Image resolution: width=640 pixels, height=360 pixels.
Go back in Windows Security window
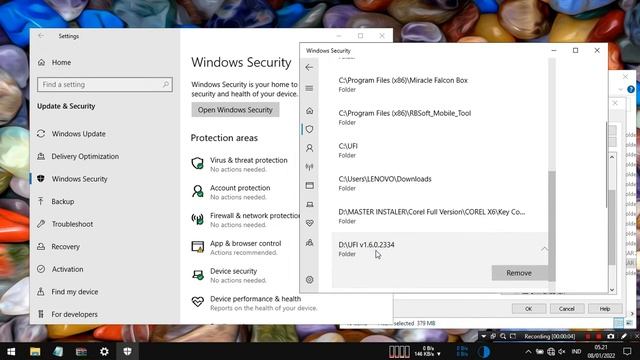(x=309, y=67)
